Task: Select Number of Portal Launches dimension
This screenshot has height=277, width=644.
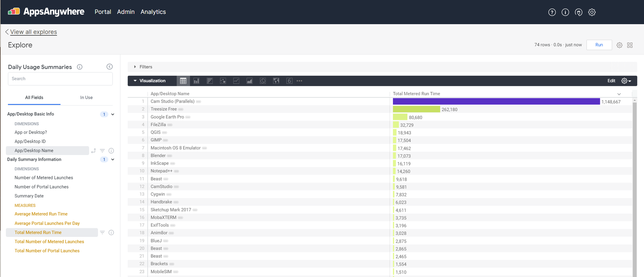Action: tap(42, 187)
